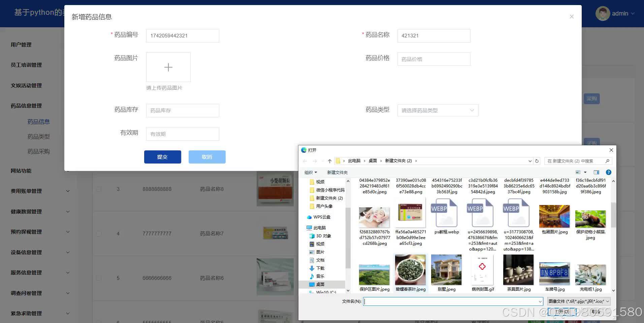Viewport: 644px width, 323px height.
Task: Select 药品采购 in the sidebar
Action: coord(38,151)
